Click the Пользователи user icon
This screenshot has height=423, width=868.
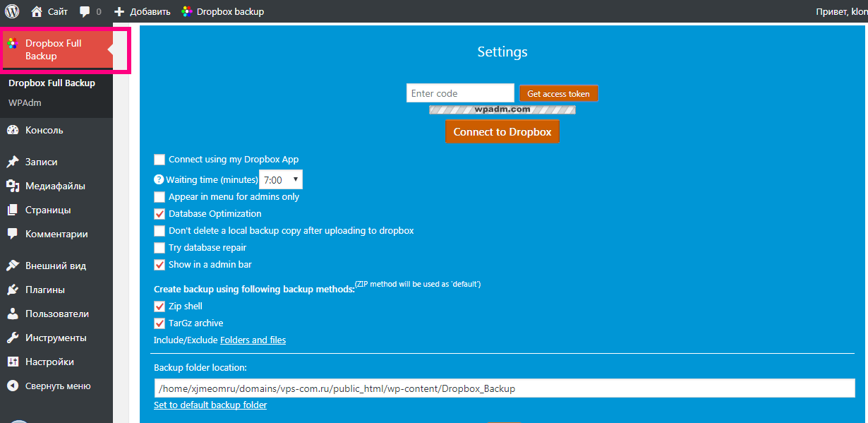[12, 314]
